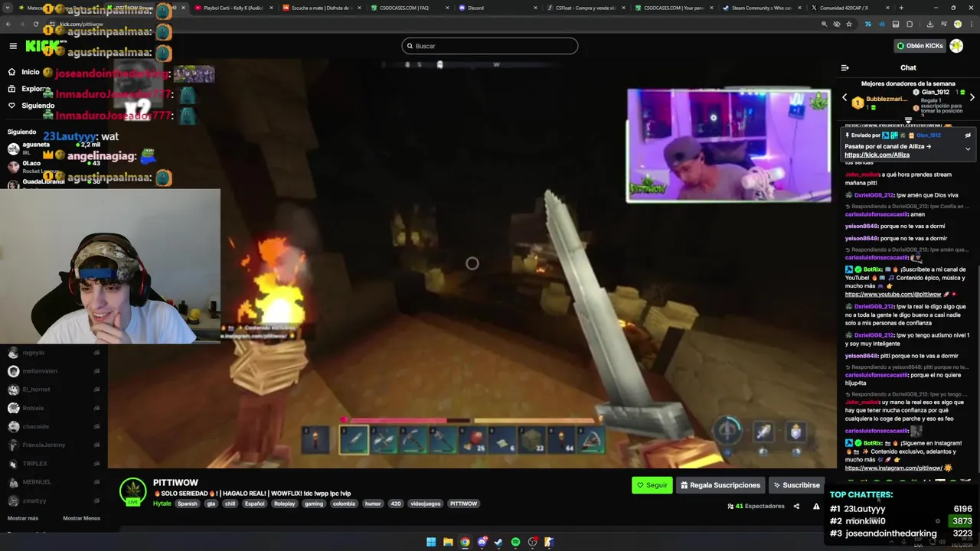Go to next top donor with right arrow
The width and height of the screenshot is (980, 551).
tap(972, 98)
